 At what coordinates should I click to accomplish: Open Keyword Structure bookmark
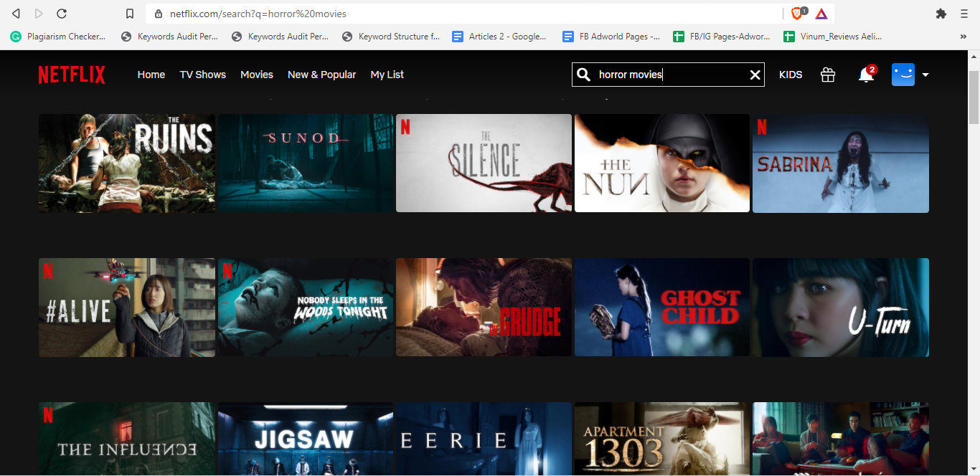pyautogui.click(x=391, y=36)
